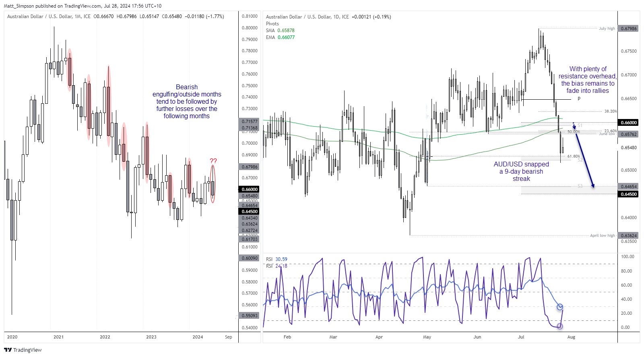Click the 0.67986 price tag on monthly chart axis
This screenshot has width=644, height=357.
(250, 167)
